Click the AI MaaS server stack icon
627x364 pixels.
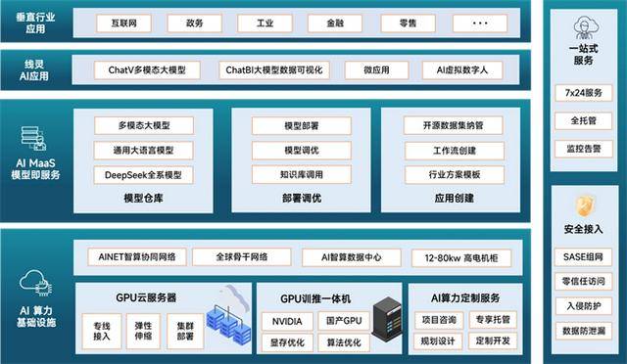click(x=33, y=138)
